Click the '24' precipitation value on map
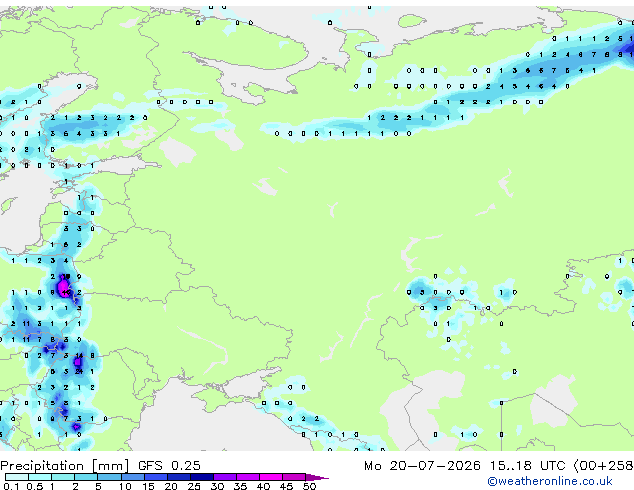The image size is (634, 490). tap(79, 371)
